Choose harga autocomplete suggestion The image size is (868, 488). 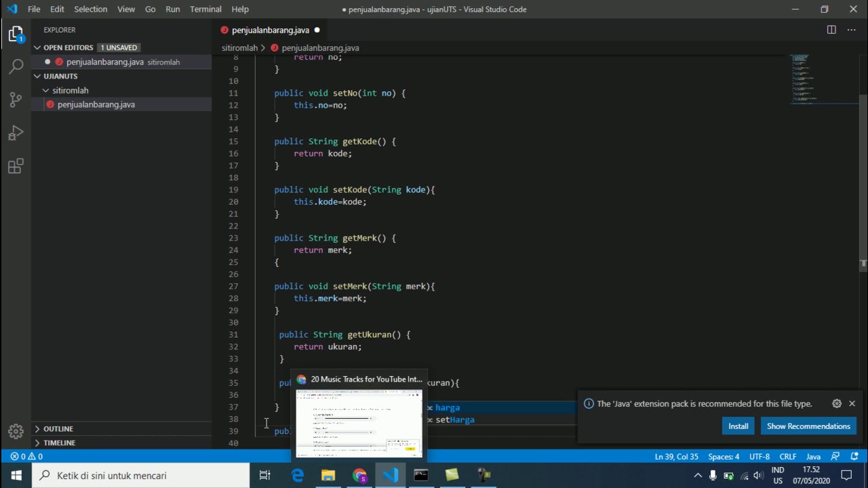click(x=500, y=407)
